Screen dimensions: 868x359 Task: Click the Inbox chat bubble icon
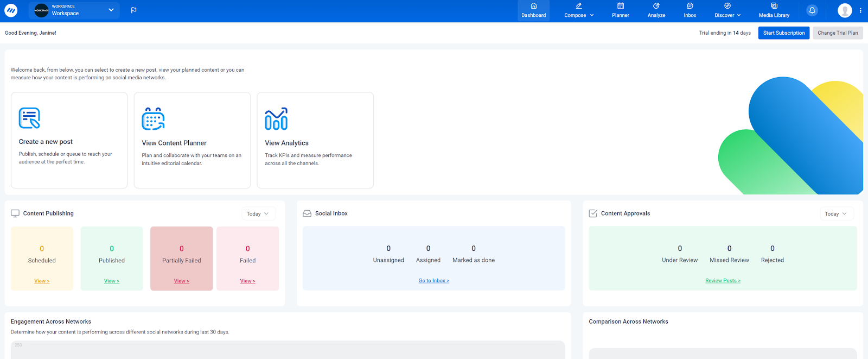pyautogui.click(x=690, y=6)
